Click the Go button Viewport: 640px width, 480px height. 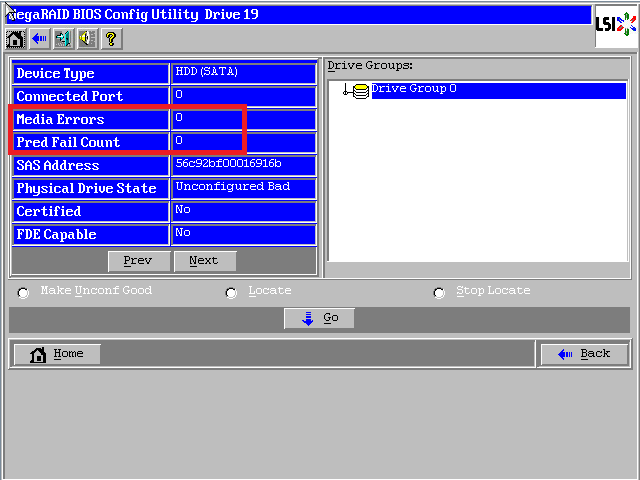(x=319, y=318)
